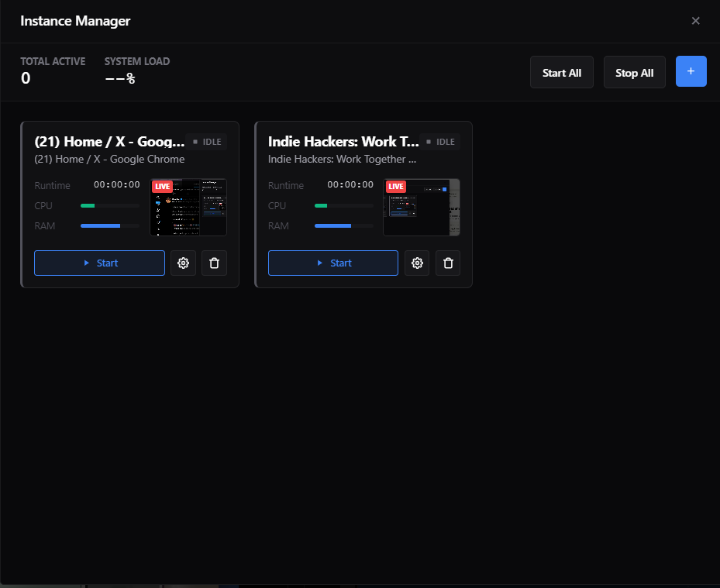Open live preview thumbnail of Home / X
This screenshot has width=720, height=588.
point(188,207)
